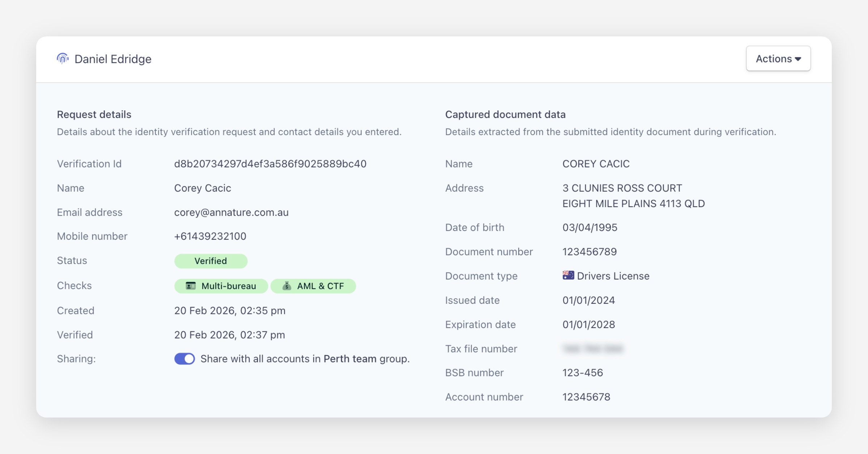This screenshot has width=868, height=454.
Task: Click the Daniel Edridge header title
Action: 113,59
